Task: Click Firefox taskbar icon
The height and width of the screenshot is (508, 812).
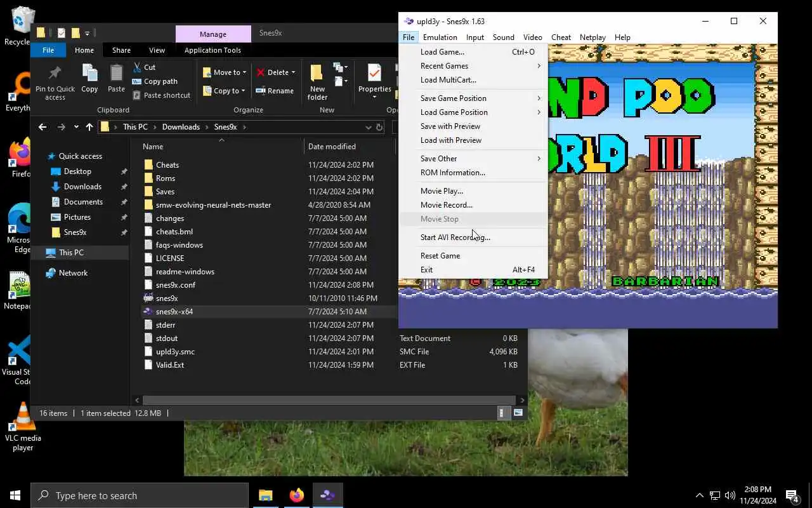Action: (x=297, y=495)
